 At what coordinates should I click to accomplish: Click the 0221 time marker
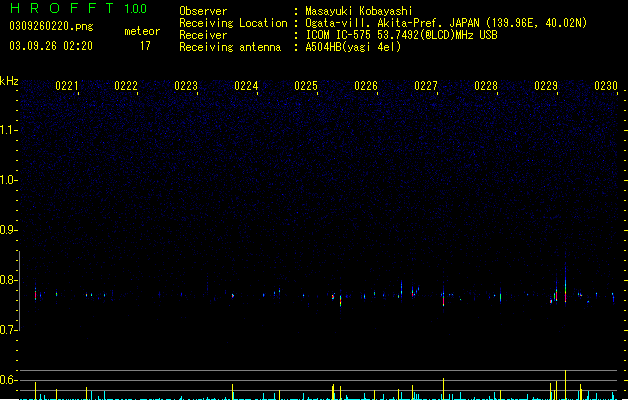coord(67,86)
